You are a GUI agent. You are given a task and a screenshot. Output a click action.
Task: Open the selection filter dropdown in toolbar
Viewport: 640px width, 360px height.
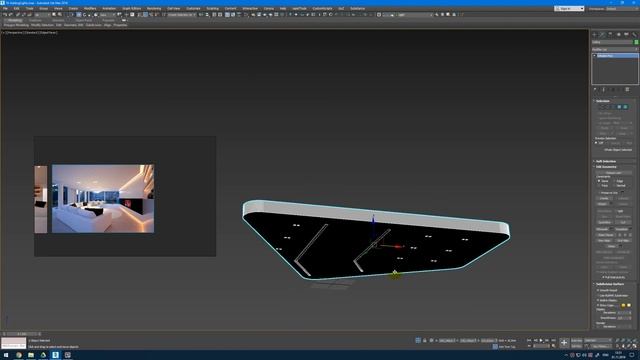(x=42, y=14)
